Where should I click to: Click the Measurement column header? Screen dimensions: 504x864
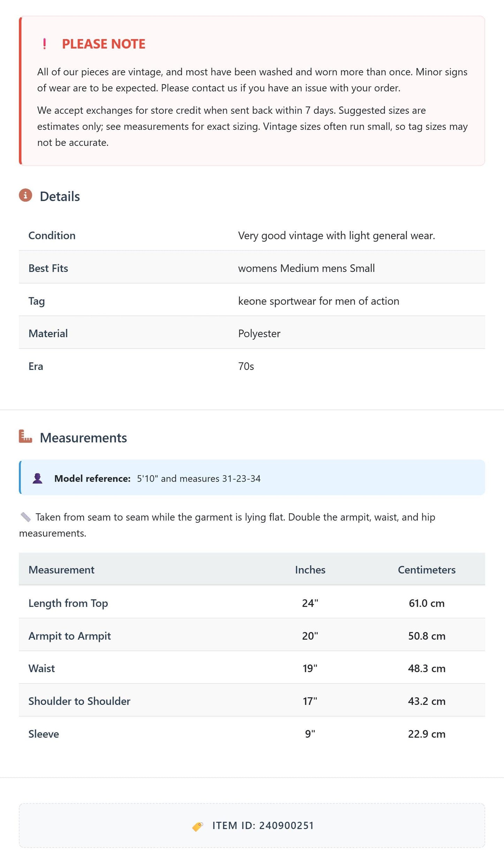point(61,570)
